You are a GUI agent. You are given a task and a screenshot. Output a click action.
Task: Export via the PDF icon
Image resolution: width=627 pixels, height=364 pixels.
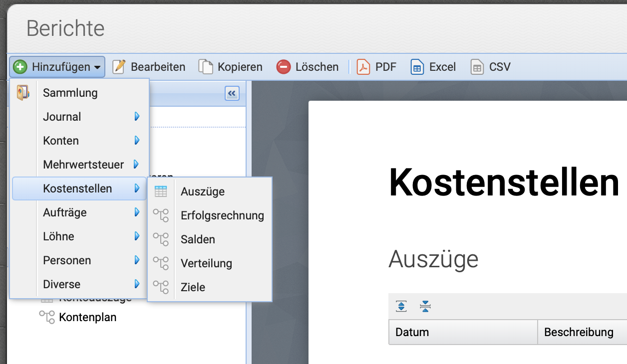pos(363,67)
